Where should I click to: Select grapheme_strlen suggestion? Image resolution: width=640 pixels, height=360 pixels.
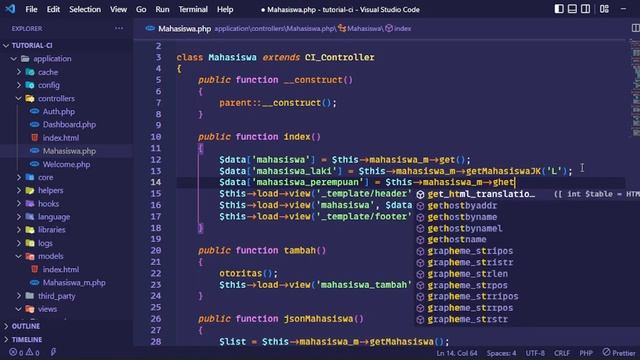point(528,274)
